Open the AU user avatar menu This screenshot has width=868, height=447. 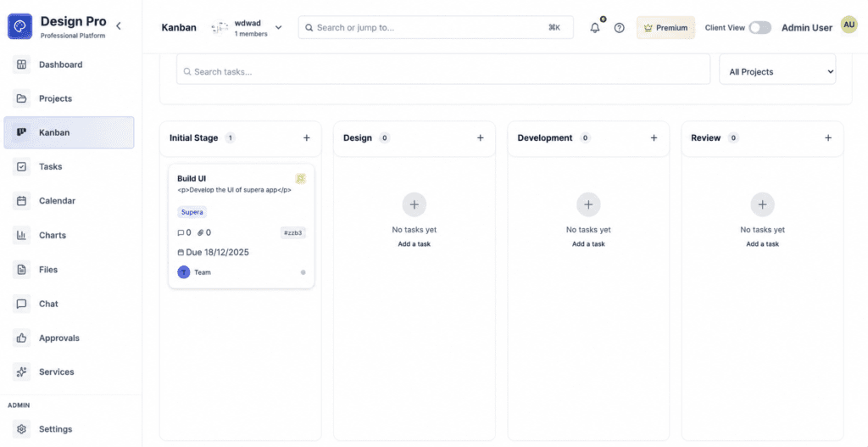click(849, 25)
